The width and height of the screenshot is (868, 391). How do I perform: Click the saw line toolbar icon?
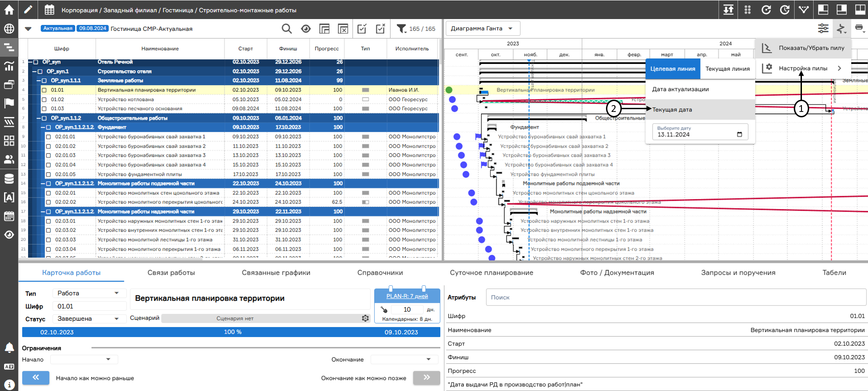(841, 29)
